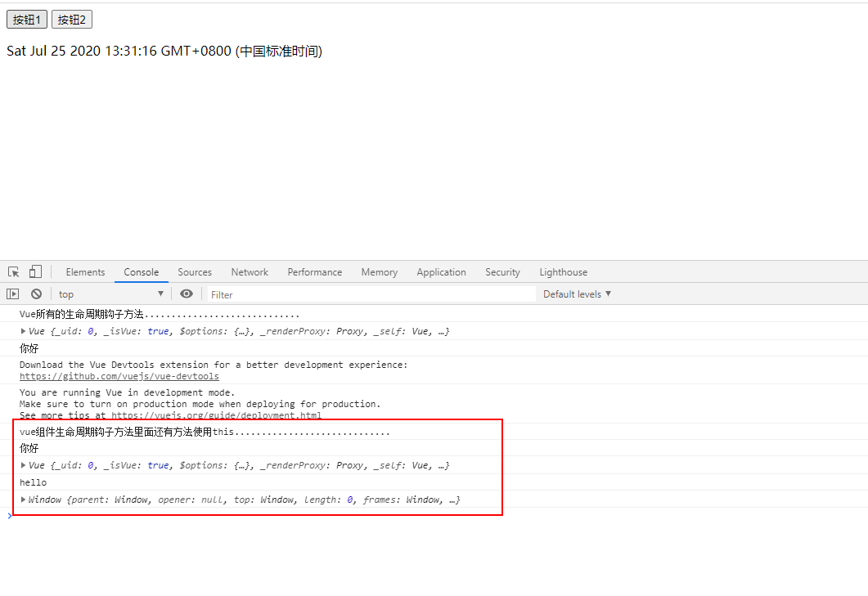Open the top context dropdown
The height and width of the screenshot is (596, 868).
(110, 294)
